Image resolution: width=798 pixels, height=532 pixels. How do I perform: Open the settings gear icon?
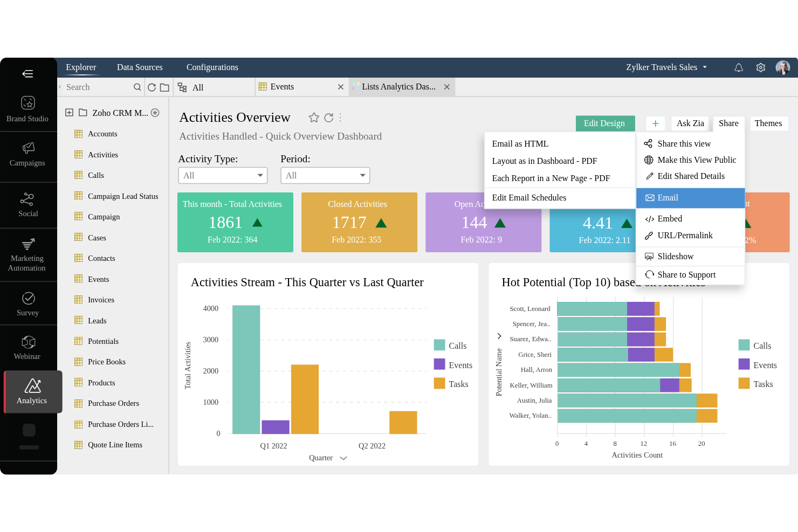(761, 67)
